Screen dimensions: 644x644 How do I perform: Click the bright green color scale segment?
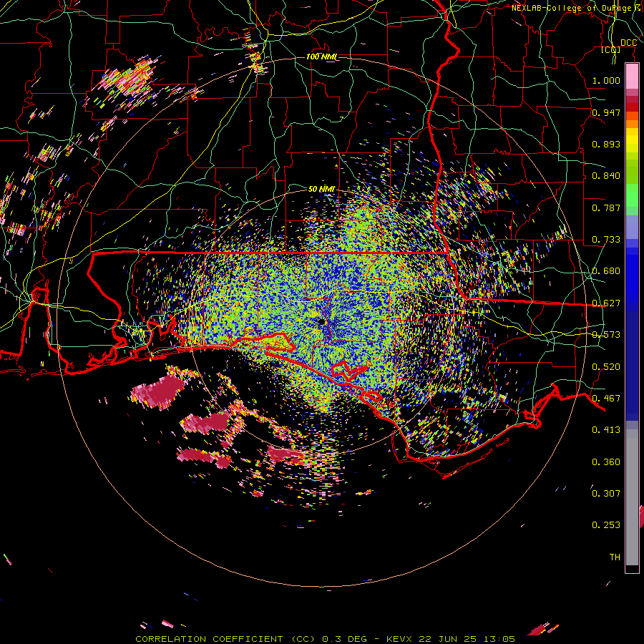[x=632, y=195]
